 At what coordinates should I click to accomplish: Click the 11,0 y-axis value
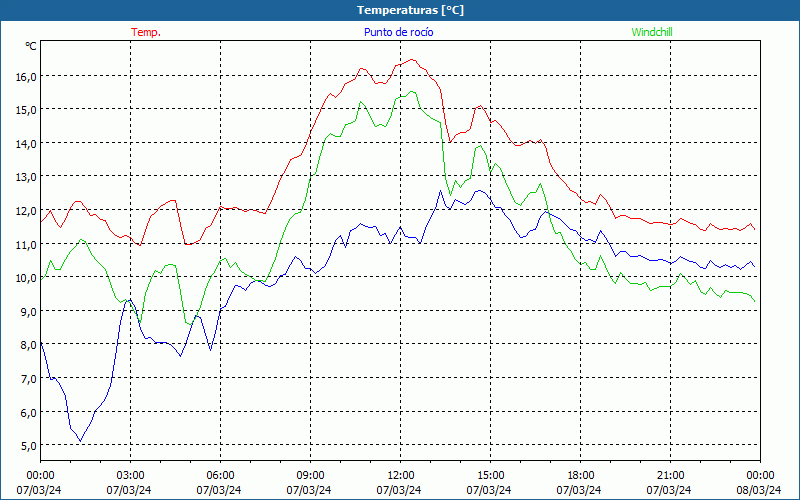point(26,244)
